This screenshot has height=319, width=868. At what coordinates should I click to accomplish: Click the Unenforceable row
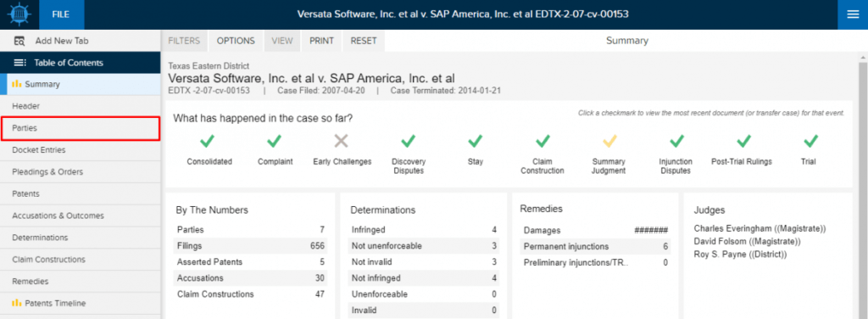pyautogui.click(x=424, y=294)
